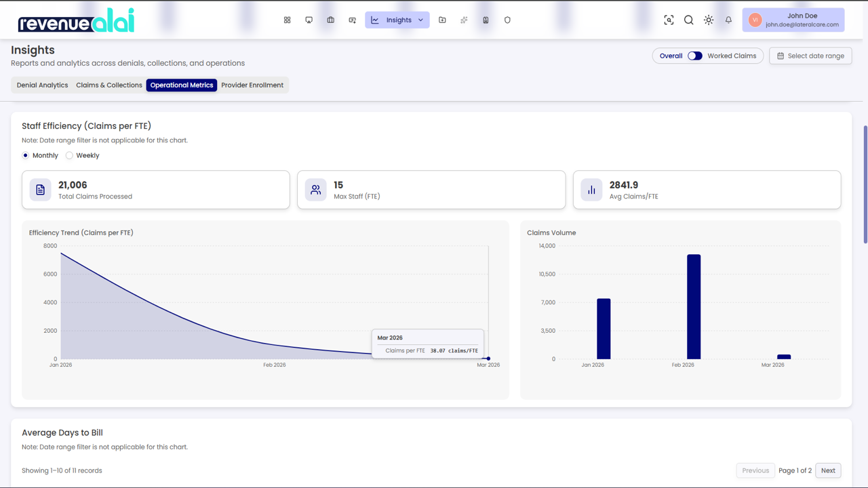Click the scan search icon
Viewport: 868px width, 488px height.
(669, 20)
